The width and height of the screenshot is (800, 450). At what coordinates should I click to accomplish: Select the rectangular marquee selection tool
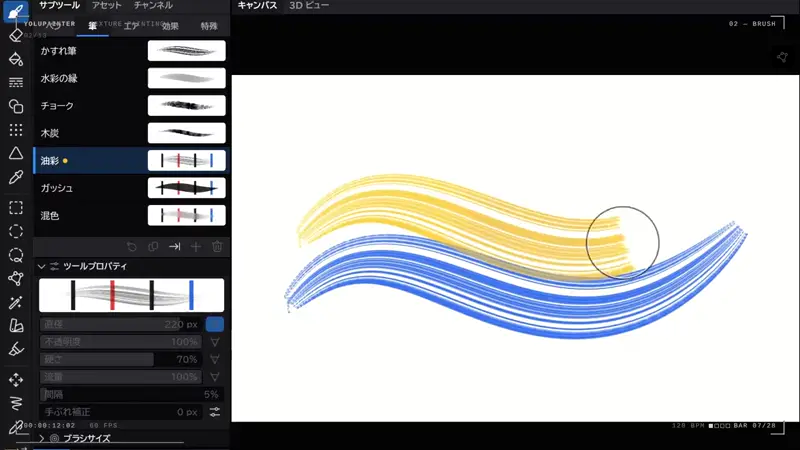coord(16,208)
